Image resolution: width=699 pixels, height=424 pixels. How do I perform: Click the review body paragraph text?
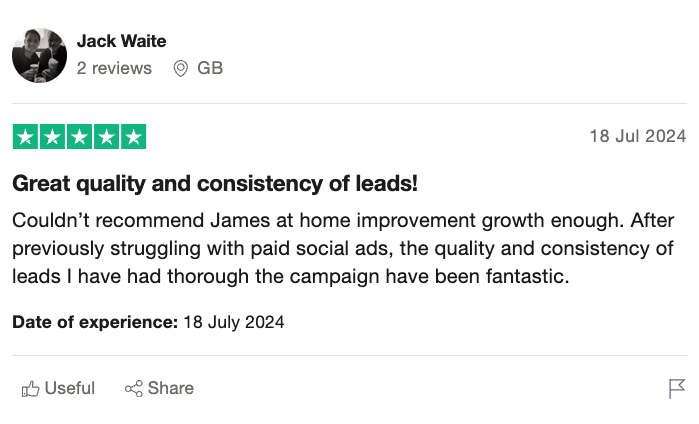point(340,248)
